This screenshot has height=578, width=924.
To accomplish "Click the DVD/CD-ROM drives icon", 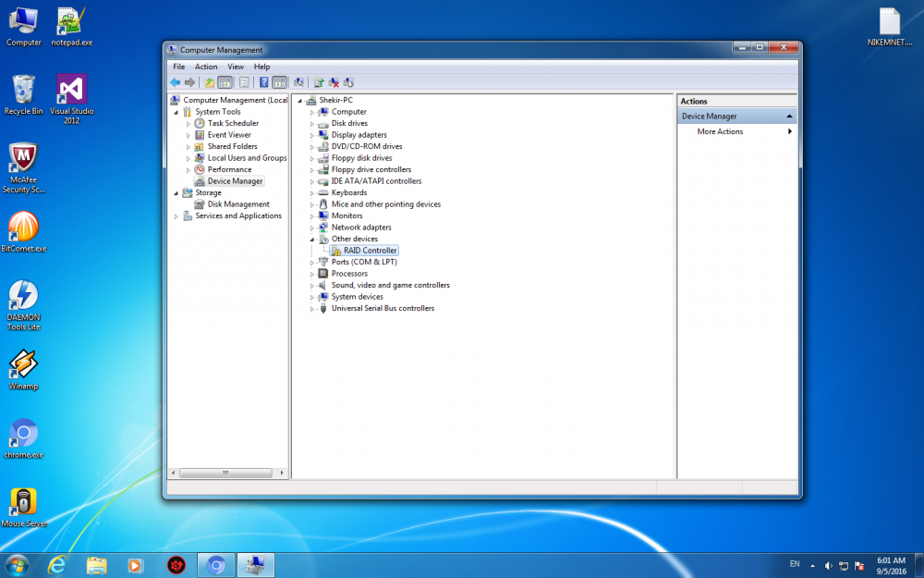I will [322, 146].
